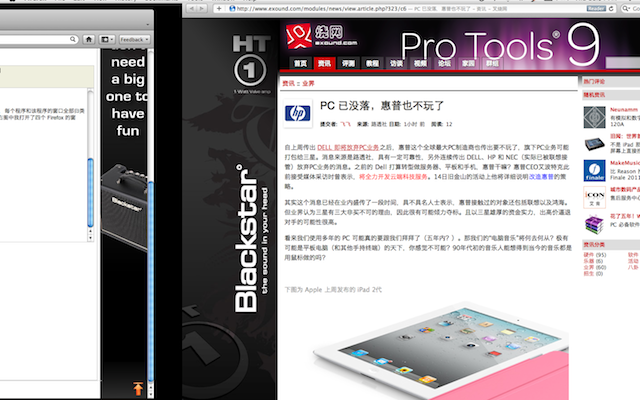The image size is (640, 400).
Task: Reload the page in Safari
Action: 611,9
